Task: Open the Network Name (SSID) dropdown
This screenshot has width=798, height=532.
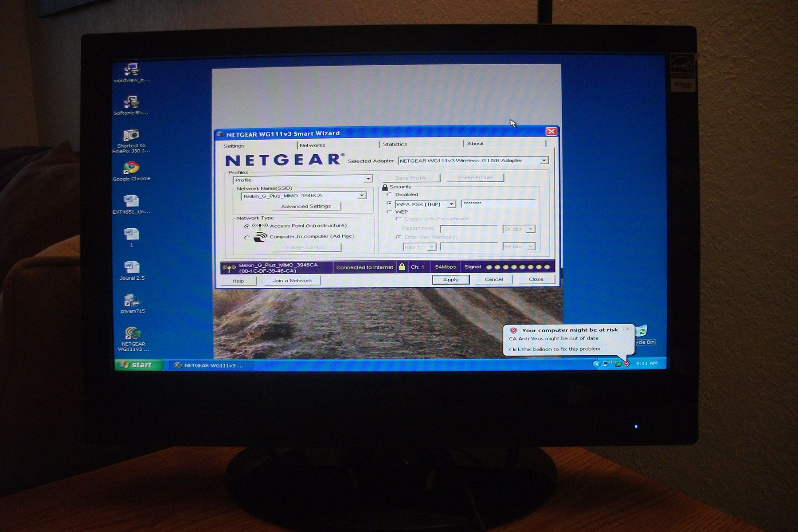Action: pyautogui.click(x=362, y=196)
